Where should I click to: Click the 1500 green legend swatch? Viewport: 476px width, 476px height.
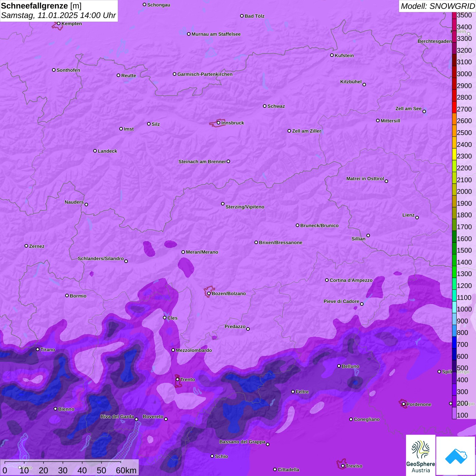(x=454, y=248)
